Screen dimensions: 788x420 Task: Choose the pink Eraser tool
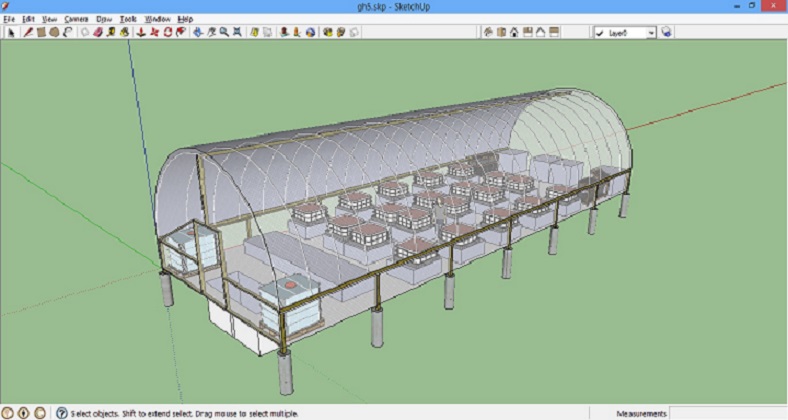point(98,33)
